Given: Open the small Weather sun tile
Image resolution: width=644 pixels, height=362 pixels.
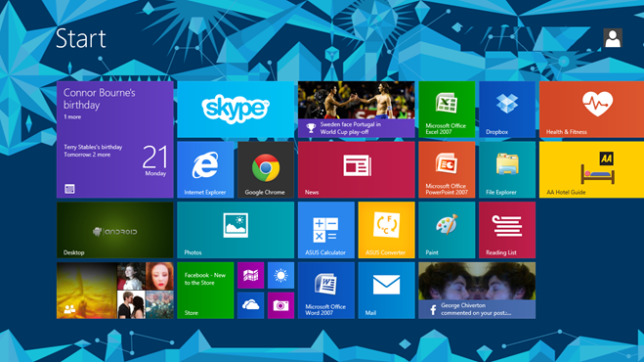Looking at the screenshot, I should point(280,276).
